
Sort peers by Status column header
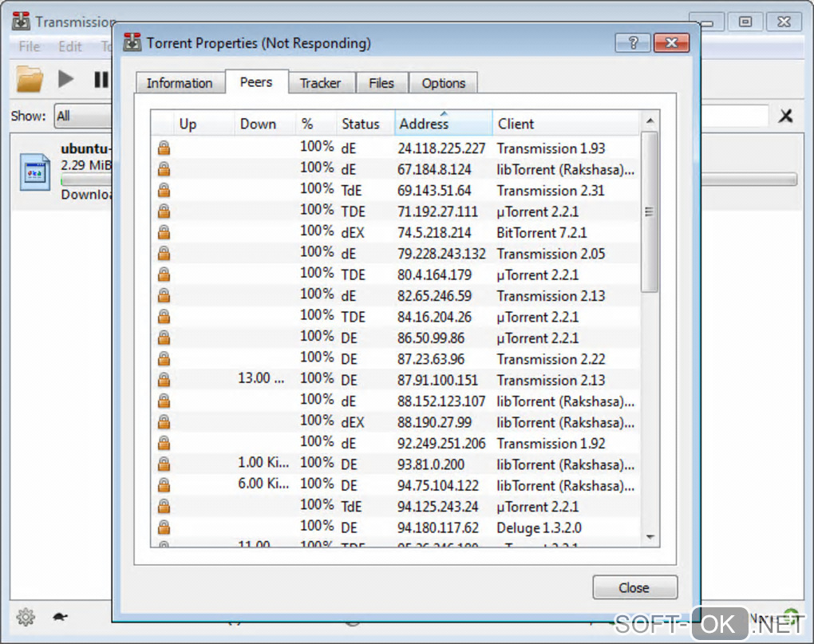pos(366,124)
